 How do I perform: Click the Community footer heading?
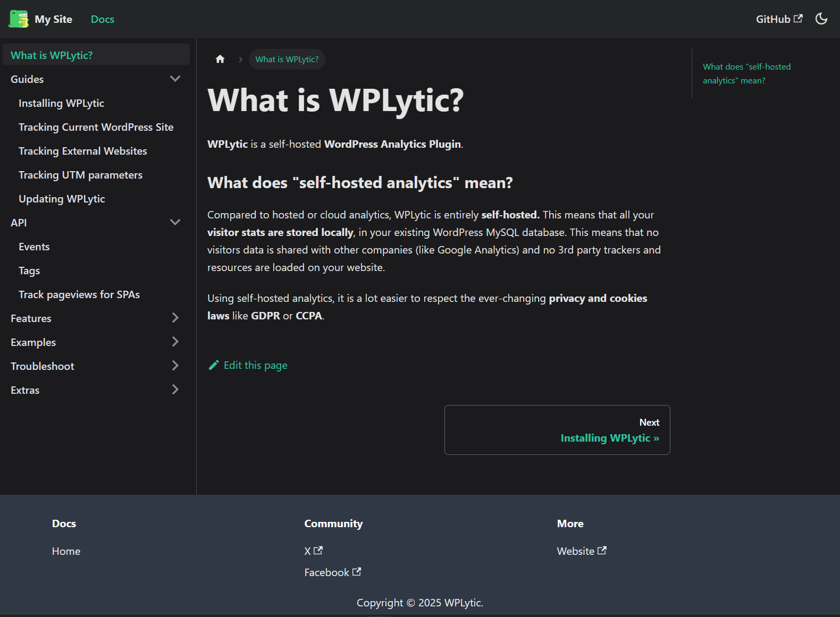333,523
